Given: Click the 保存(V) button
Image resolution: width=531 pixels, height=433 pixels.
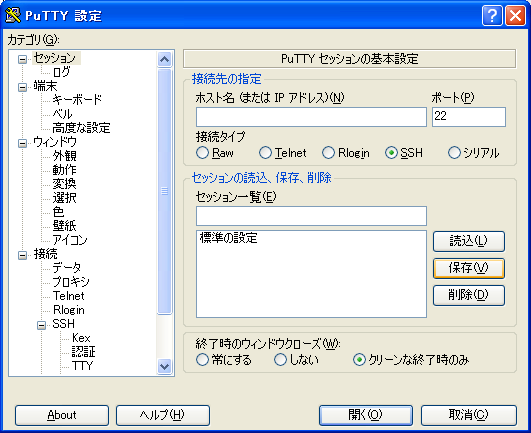Looking at the screenshot, I should pyautogui.click(x=469, y=268).
